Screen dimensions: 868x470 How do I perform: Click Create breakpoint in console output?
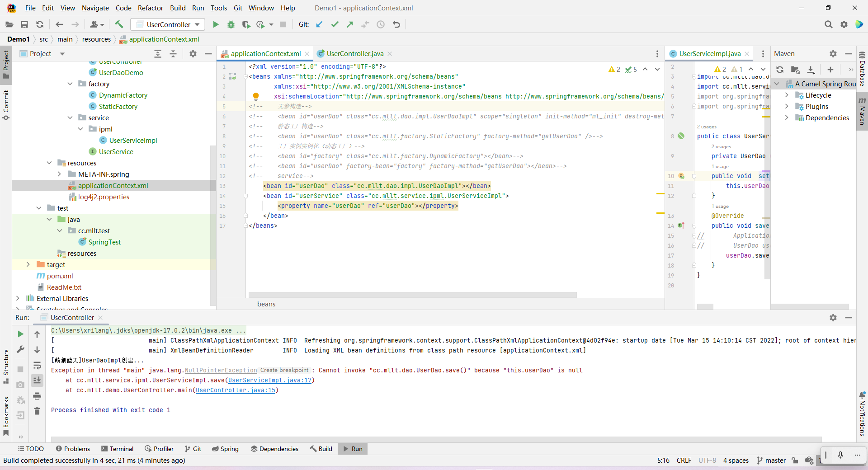coord(284,370)
